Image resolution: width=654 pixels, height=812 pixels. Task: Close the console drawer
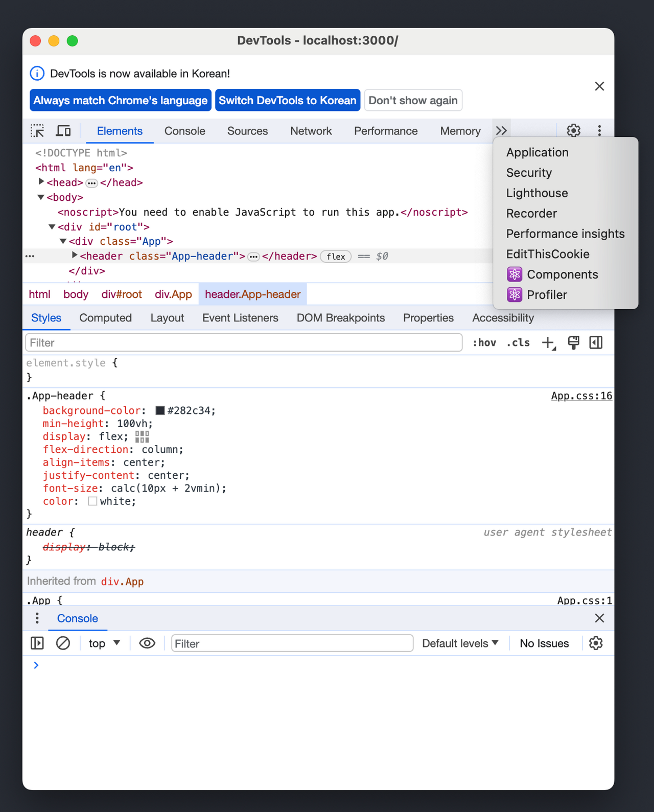[599, 618]
